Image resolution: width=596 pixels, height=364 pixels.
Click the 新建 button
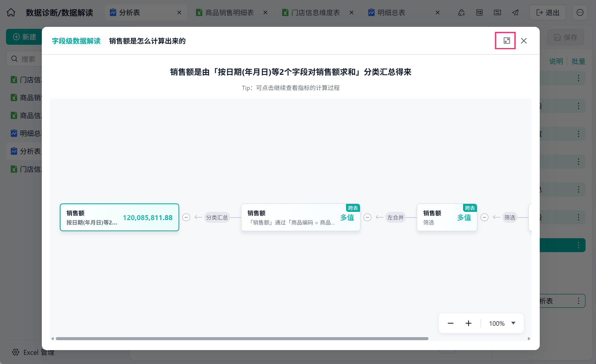pyautogui.click(x=24, y=37)
